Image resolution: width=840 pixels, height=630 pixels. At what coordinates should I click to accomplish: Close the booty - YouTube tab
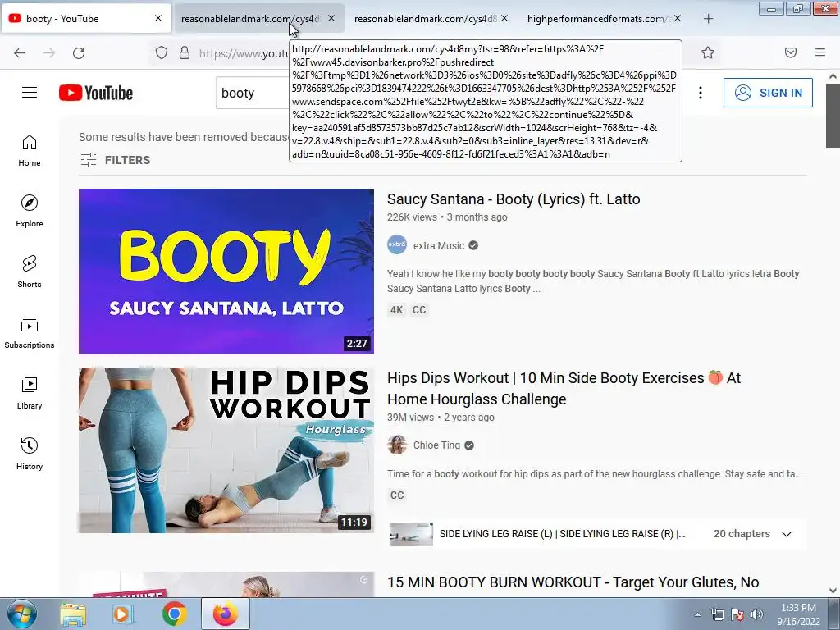click(x=158, y=18)
